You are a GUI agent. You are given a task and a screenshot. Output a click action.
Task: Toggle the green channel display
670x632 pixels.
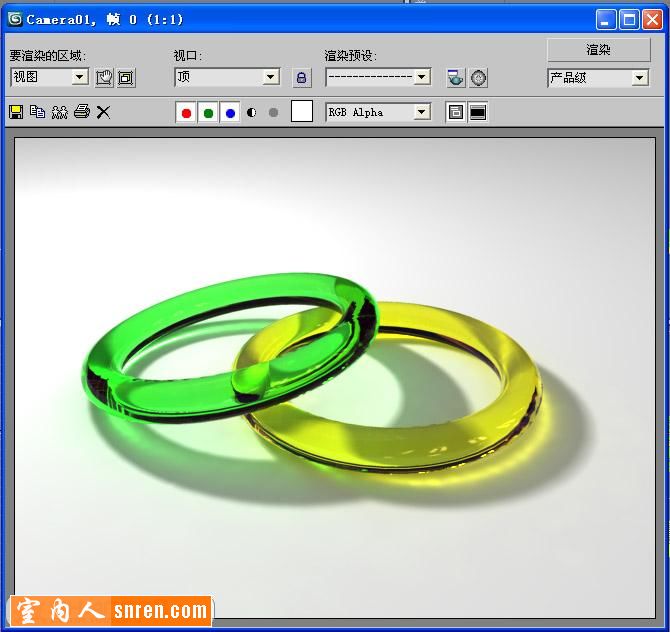(x=208, y=113)
